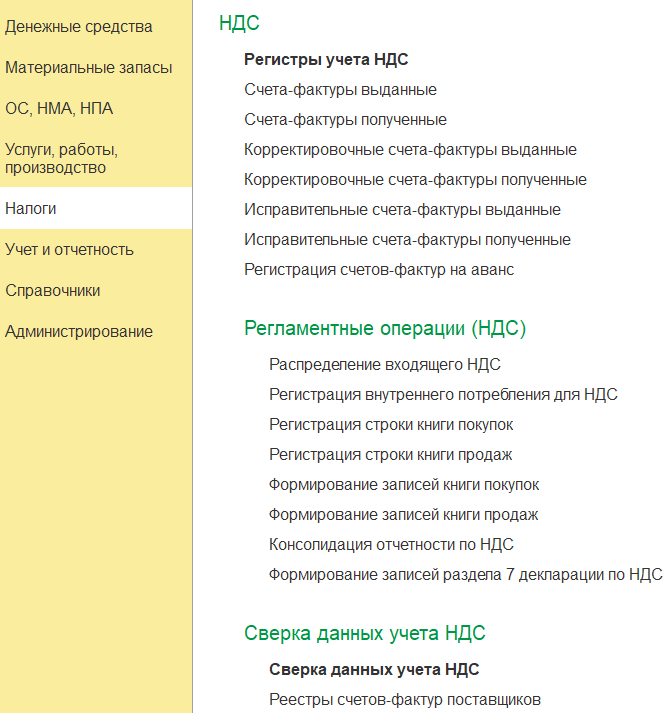Open Регистрация внутреннего потребления для НДС
Image resolution: width=667 pixels, height=713 pixels.
tap(443, 395)
